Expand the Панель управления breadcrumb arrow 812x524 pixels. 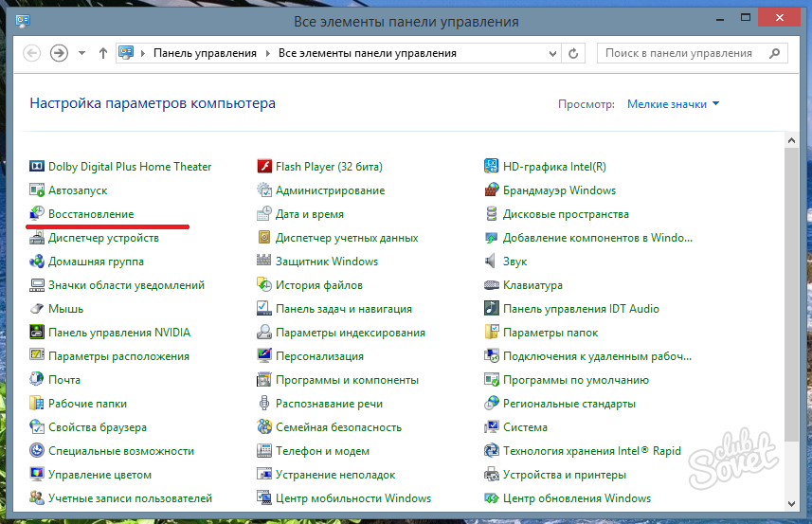click(270, 54)
